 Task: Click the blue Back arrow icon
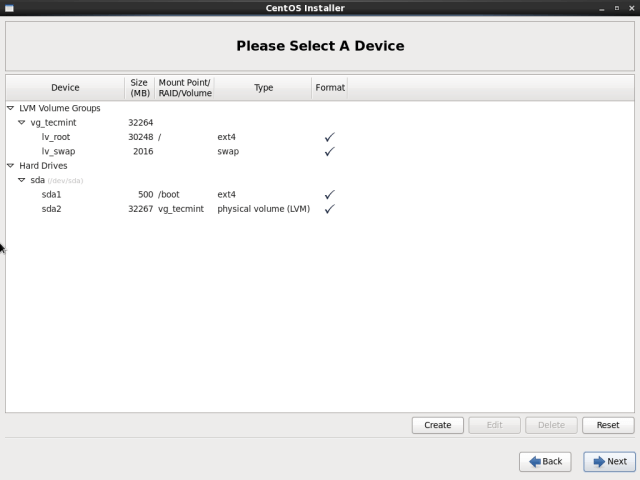[535, 461]
